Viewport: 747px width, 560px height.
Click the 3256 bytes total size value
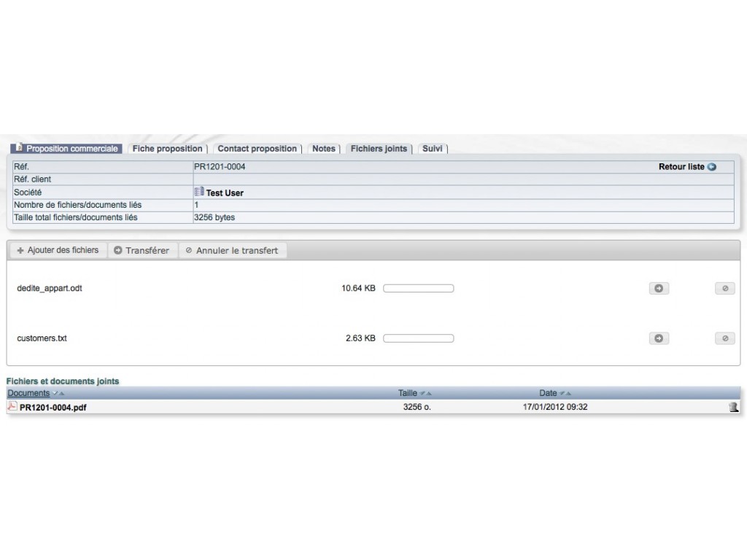click(x=214, y=217)
